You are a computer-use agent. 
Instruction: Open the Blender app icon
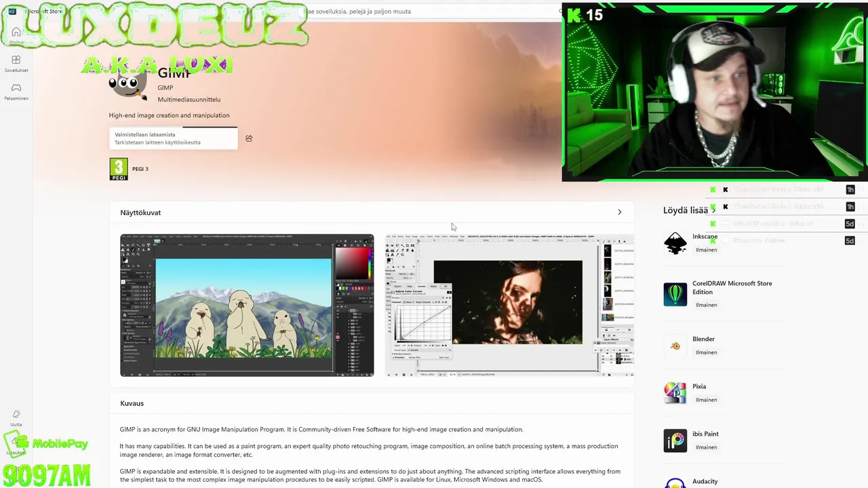(x=675, y=346)
